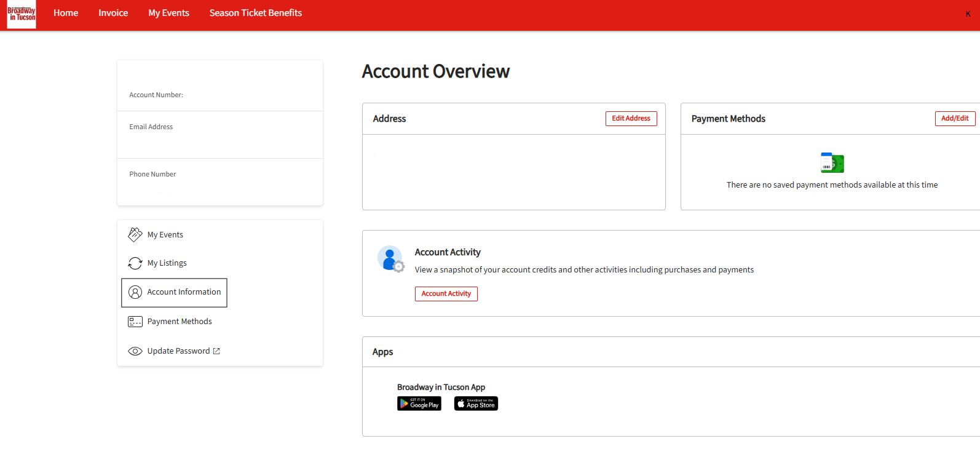The width and height of the screenshot is (980, 468).
Task: Click the Edit Address button
Action: click(x=631, y=119)
